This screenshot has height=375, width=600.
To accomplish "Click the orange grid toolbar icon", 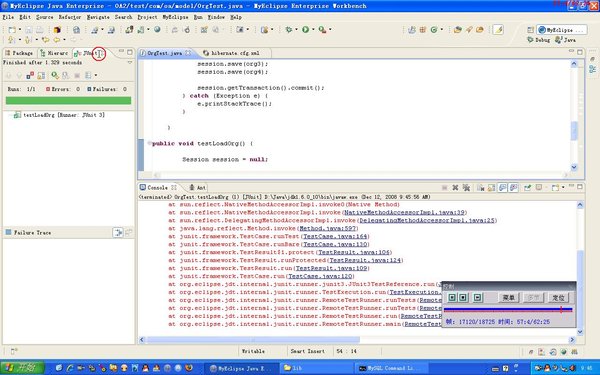I will 423,29.
